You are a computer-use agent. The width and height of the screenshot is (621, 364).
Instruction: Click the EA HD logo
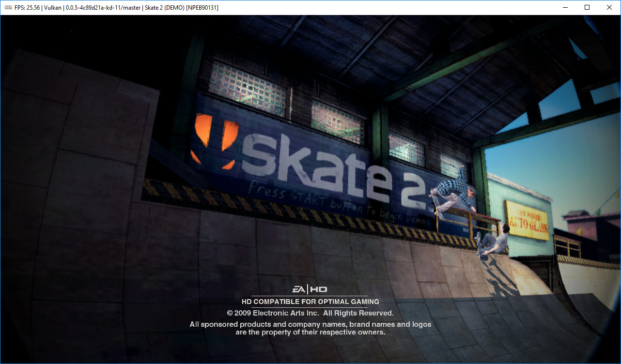click(310, 289)
